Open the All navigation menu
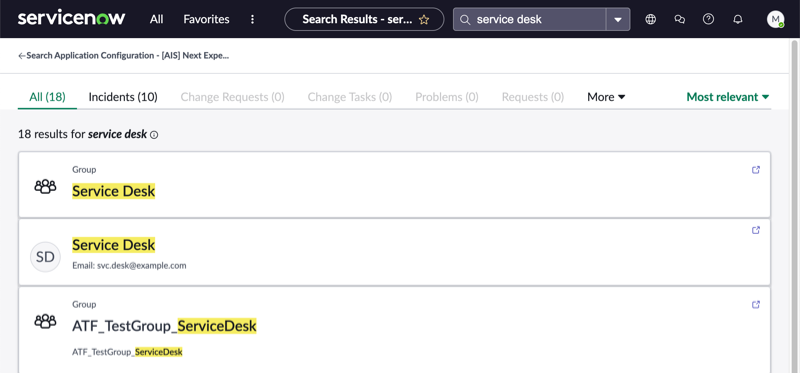The height and width of the screenshot is (373, 800). (x=157, y=19)
